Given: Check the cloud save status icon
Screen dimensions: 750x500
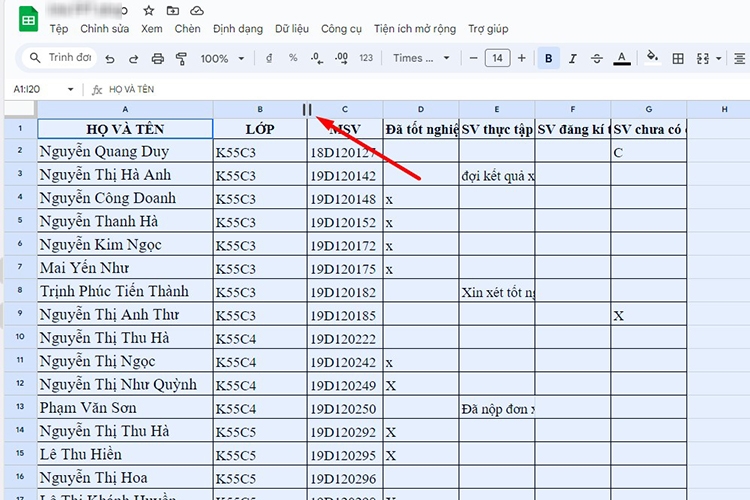Looking at the screenshot, I should point(197,11).
